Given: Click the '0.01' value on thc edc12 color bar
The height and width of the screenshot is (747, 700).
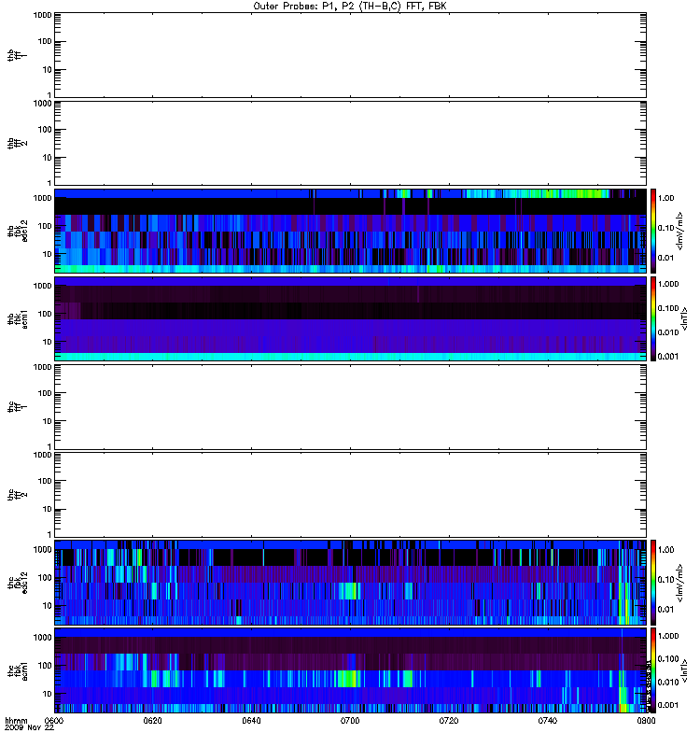Looking at the screenshot, I should [x=665, y=610].
